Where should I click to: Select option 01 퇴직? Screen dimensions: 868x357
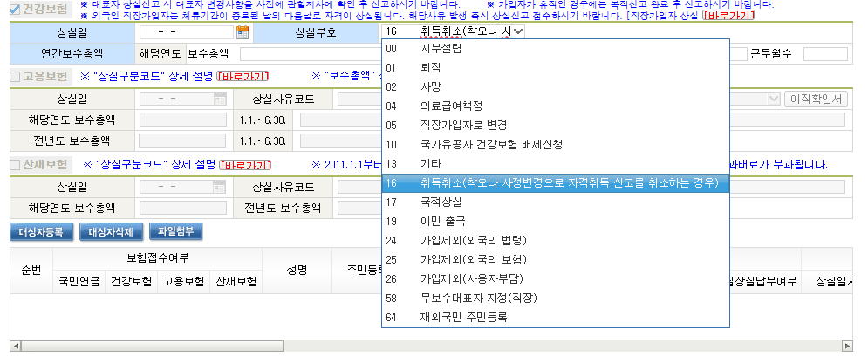pos(556,67)
